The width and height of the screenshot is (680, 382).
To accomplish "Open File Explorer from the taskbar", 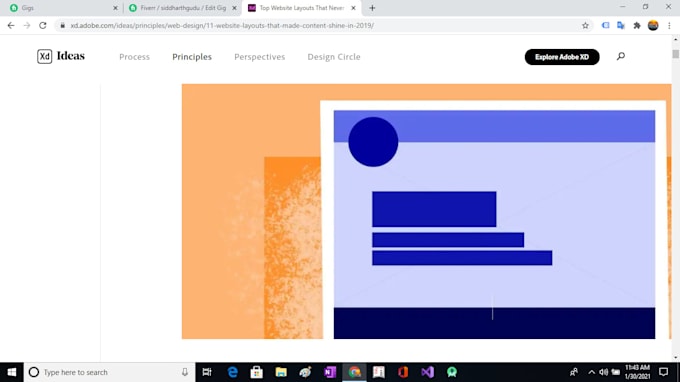I will 281,372.
